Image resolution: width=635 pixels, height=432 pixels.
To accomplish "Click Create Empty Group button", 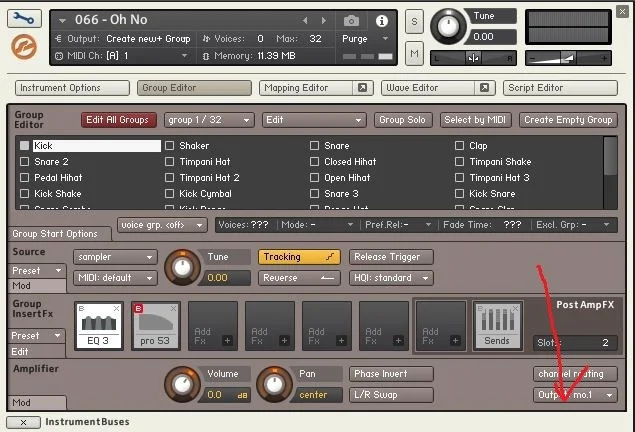I will pyautogui.click(x=568, y=120).
